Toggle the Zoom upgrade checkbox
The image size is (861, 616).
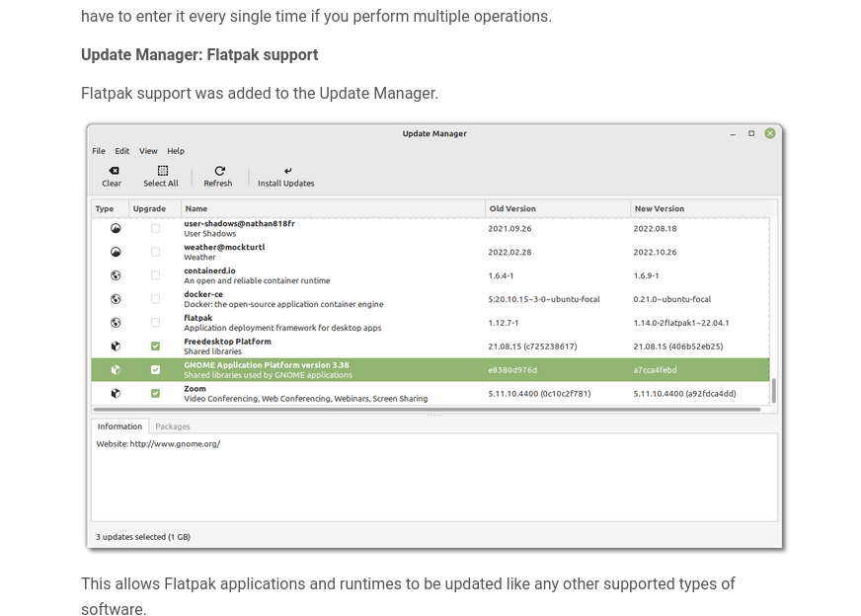(155, 393)
